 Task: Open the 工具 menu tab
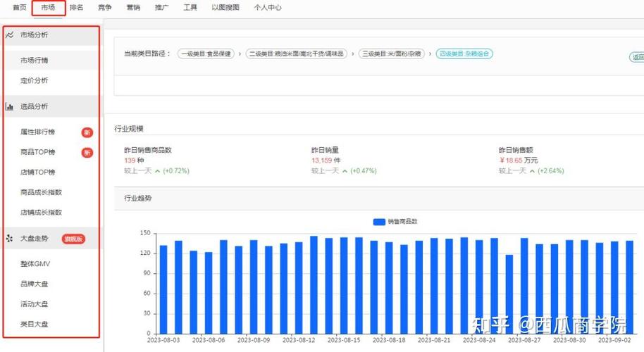pos(190,7)
